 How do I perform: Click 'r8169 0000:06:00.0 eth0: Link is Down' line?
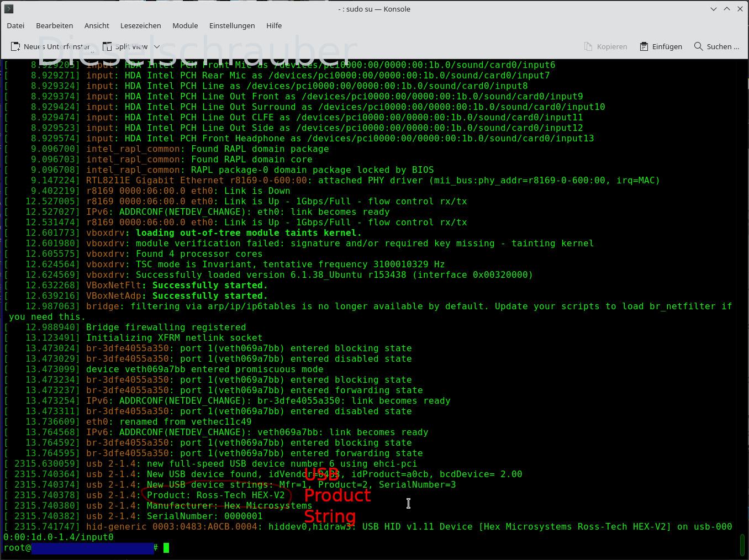point(188,191)
